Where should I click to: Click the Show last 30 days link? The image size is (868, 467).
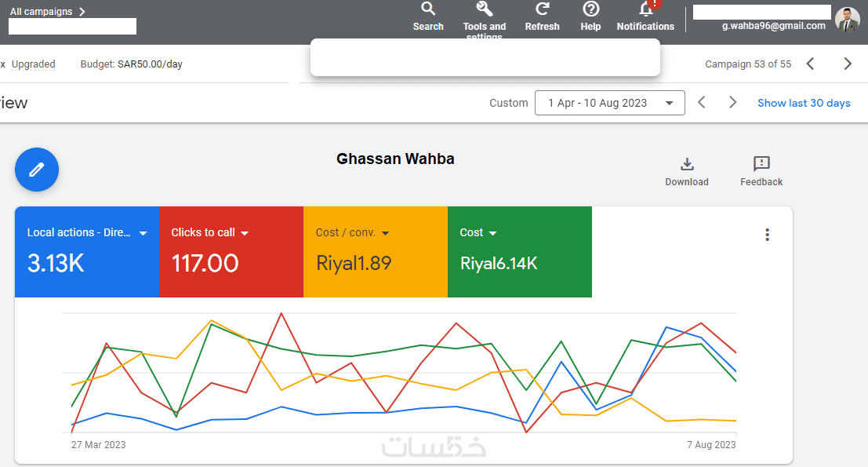pyautogui.click(x=804, y=103)
